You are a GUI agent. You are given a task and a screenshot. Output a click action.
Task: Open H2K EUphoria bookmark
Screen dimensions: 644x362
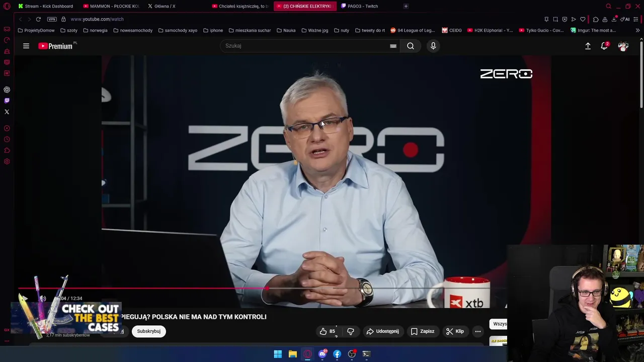point(490,30)
